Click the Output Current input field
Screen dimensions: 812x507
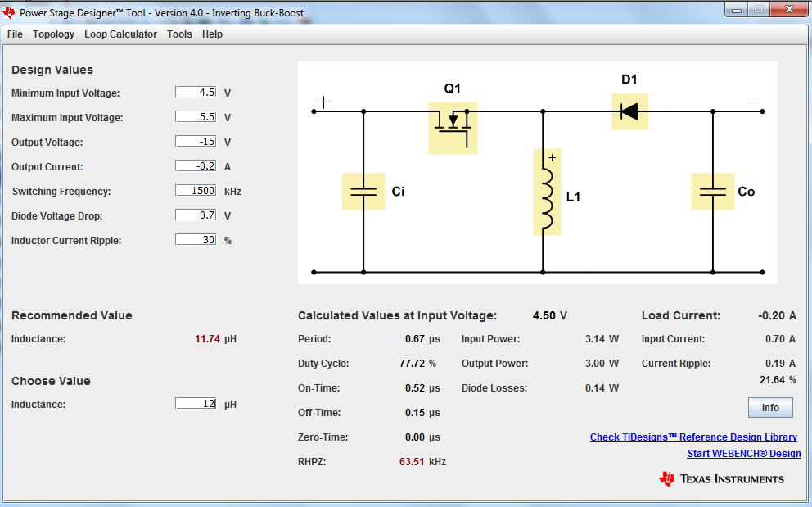pyautogui.click(x=196, y=166)
